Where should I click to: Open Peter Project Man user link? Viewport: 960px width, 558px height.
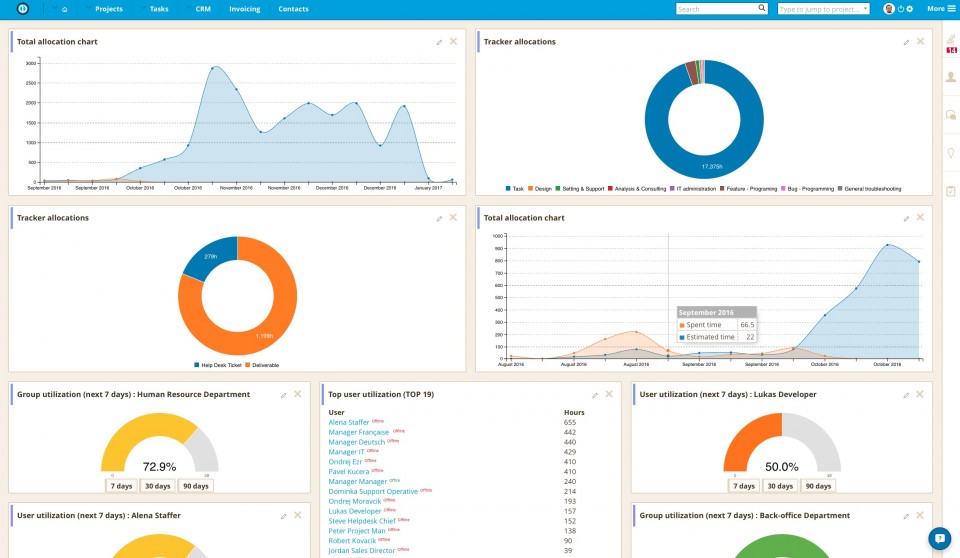pyautogui.click(x=357, y=531)
